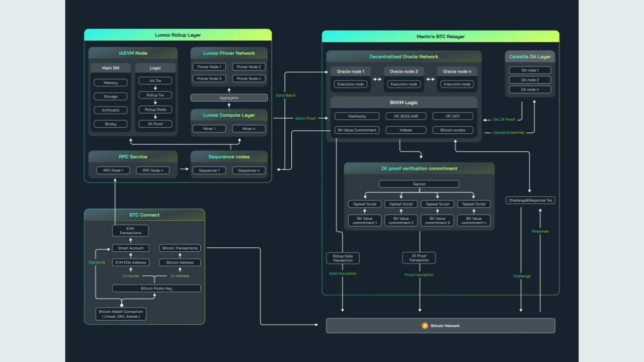The width and height of the screenshot is (644, 362).
Task: Click the 'BTC Connect' header
Action: tap(144, 215)
